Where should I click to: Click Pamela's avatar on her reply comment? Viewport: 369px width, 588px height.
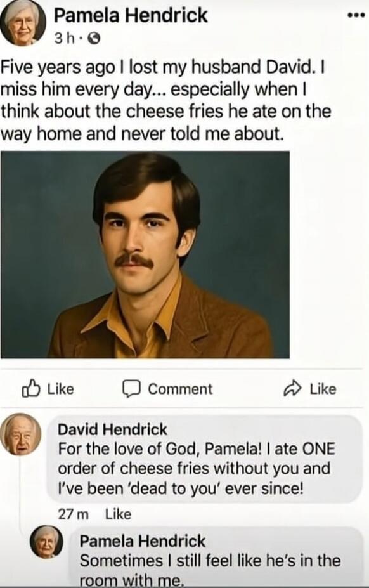(x=46, y=542)
